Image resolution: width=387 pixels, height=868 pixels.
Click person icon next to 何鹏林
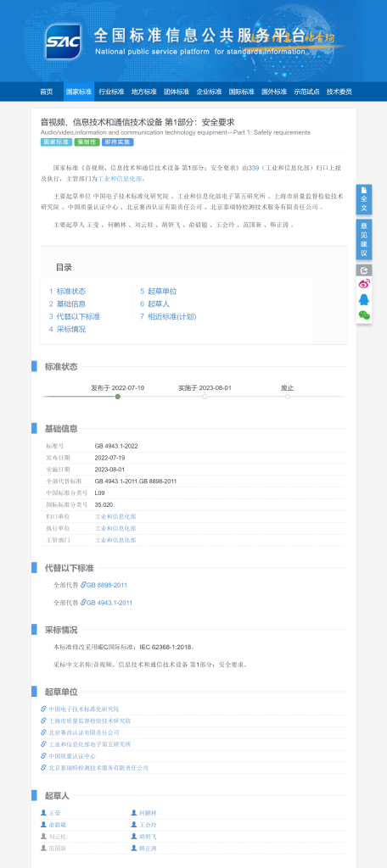pos(133,813)
